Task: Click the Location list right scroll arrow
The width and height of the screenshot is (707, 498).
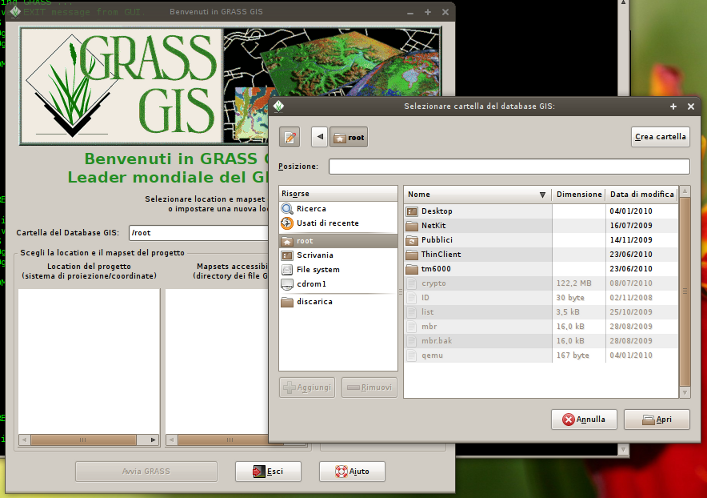Action: click(x=153, y=440)
